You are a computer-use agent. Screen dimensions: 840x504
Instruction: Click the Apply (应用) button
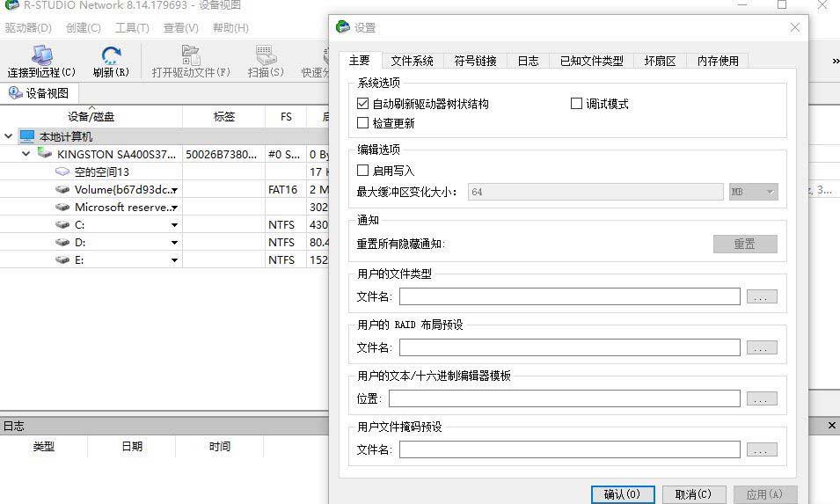pos(764,493)
